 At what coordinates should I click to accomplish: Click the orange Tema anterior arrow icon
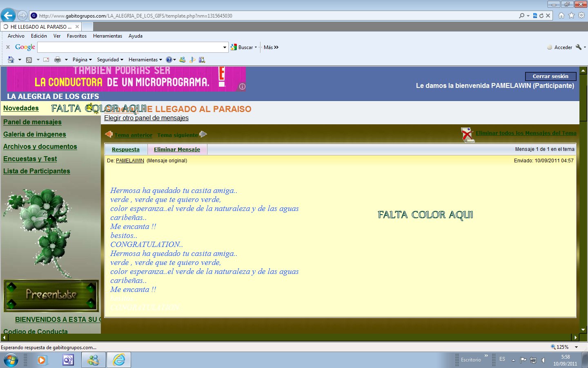pos(109,134)
